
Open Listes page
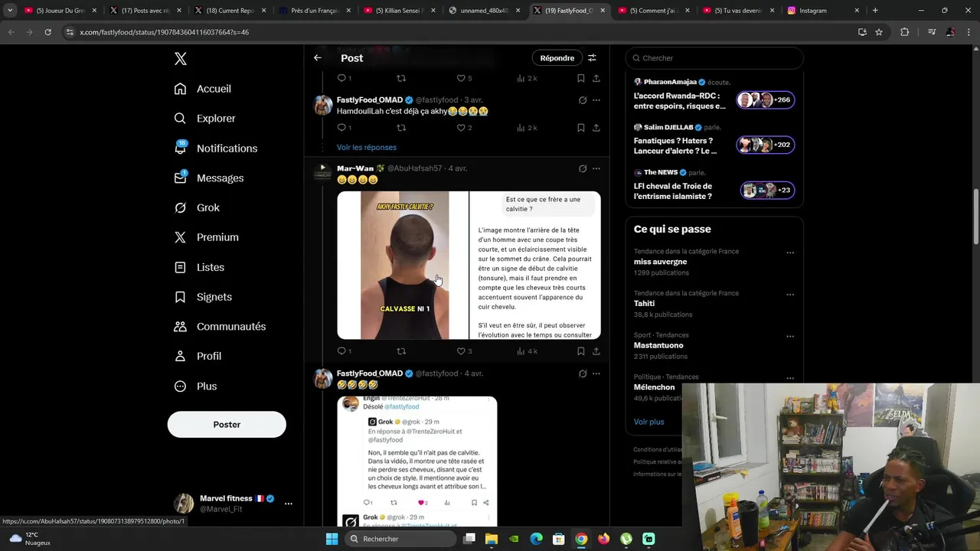point(199,267)
